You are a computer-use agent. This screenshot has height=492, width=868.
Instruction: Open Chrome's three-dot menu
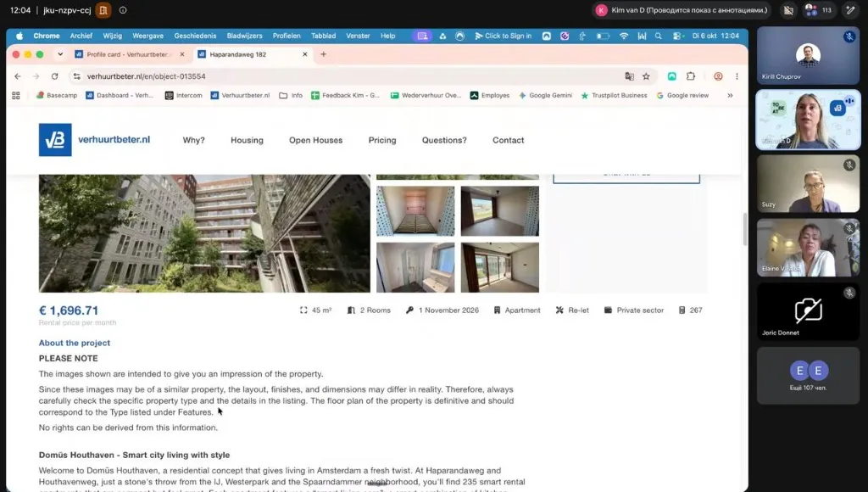737,76
